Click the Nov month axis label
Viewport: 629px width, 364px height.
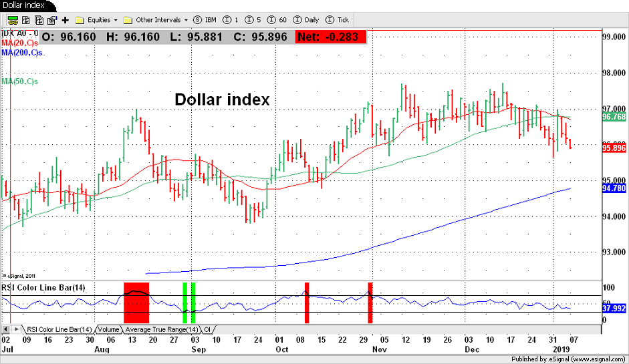380,349
